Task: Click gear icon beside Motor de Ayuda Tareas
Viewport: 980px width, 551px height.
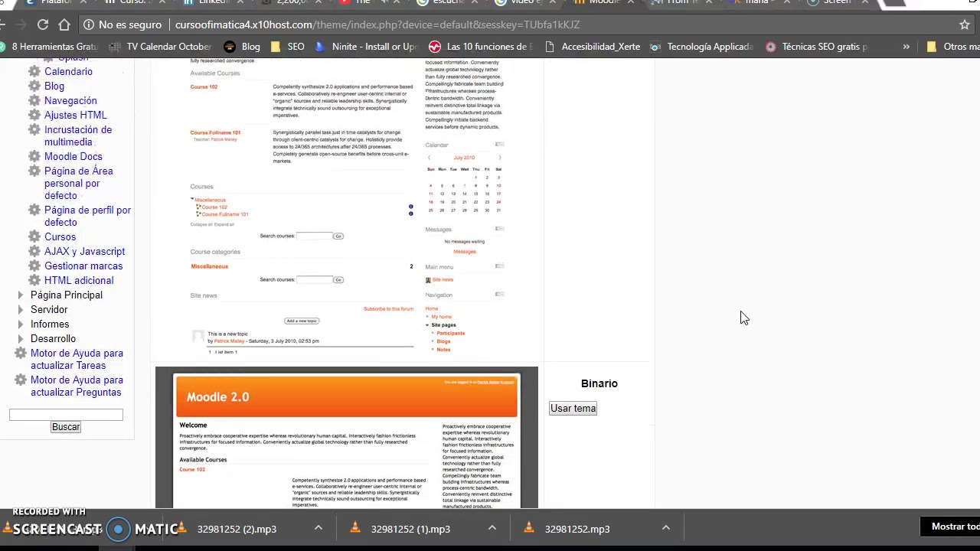Action: (x=21, y=353)
